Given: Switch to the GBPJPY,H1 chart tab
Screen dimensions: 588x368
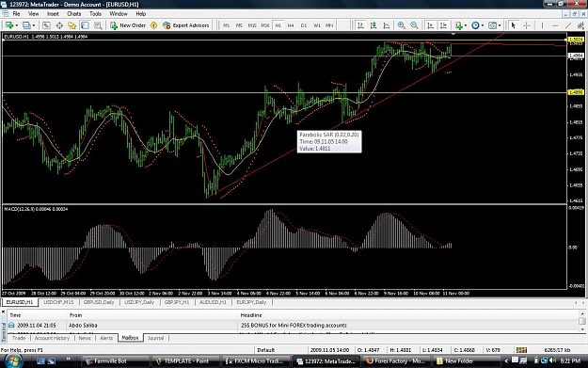Looking at the screenshot, I should coord(177,302).
